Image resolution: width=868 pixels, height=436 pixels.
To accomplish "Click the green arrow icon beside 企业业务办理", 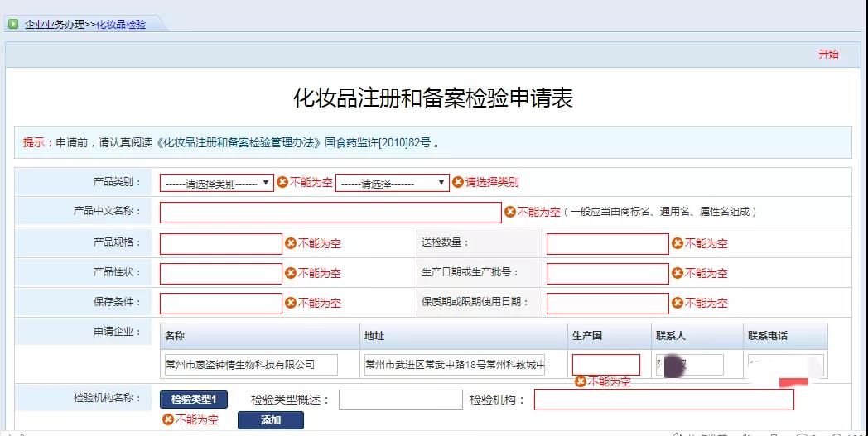I will [x=13, y=24].
